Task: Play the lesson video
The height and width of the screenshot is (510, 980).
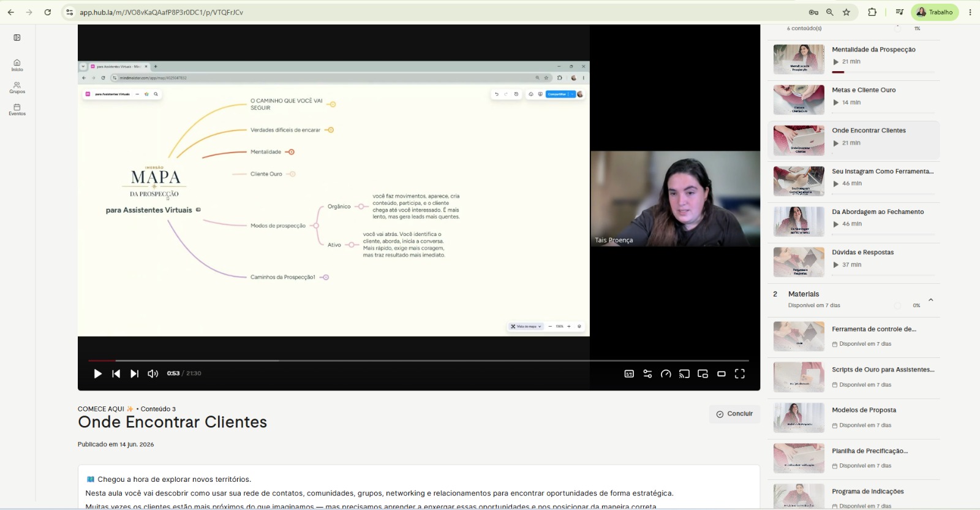Action: point(97,374)
